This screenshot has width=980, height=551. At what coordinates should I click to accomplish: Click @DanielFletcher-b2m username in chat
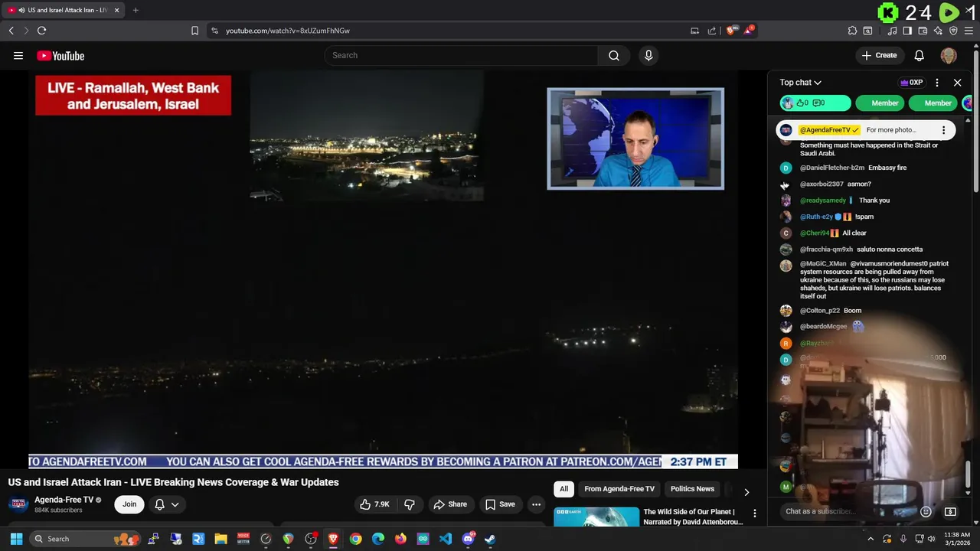pos(832,168)
